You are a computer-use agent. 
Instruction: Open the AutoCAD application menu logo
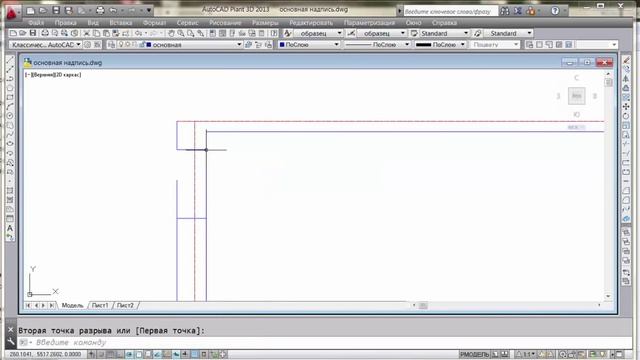point(11,12)
